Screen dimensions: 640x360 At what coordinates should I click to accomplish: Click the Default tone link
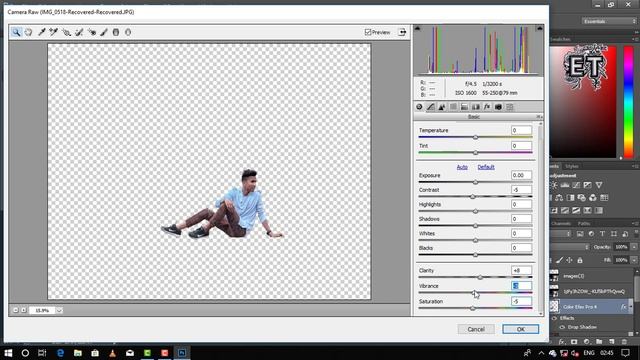pyautogui.click(x=486, y=167)
